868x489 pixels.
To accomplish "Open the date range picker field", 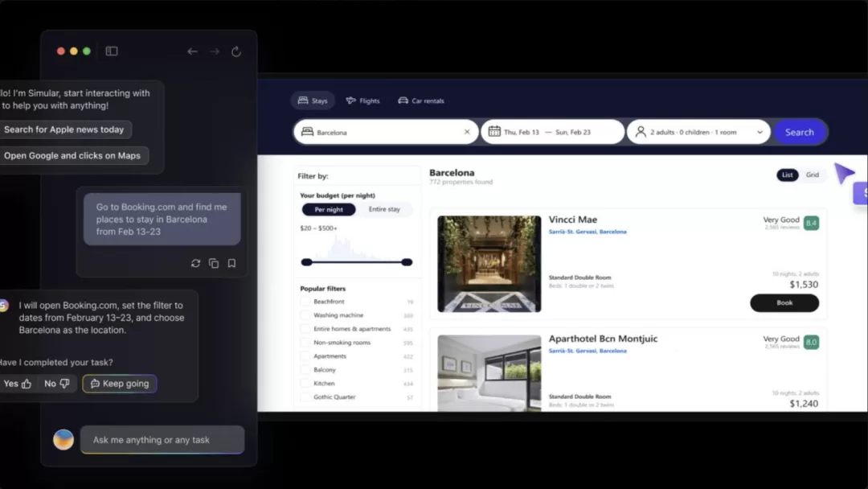I will point(552,132).
